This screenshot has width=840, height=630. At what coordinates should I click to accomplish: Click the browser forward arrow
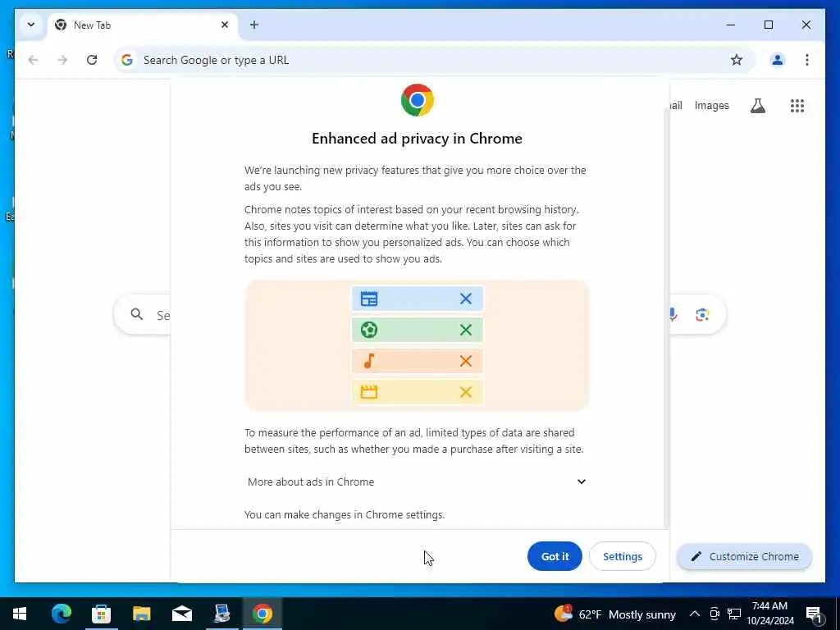coord(62,60)
